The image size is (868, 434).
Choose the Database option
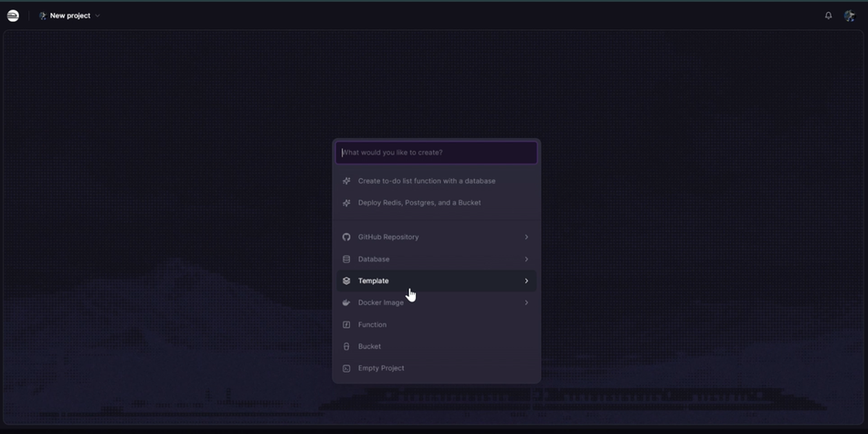click(436, 259)
